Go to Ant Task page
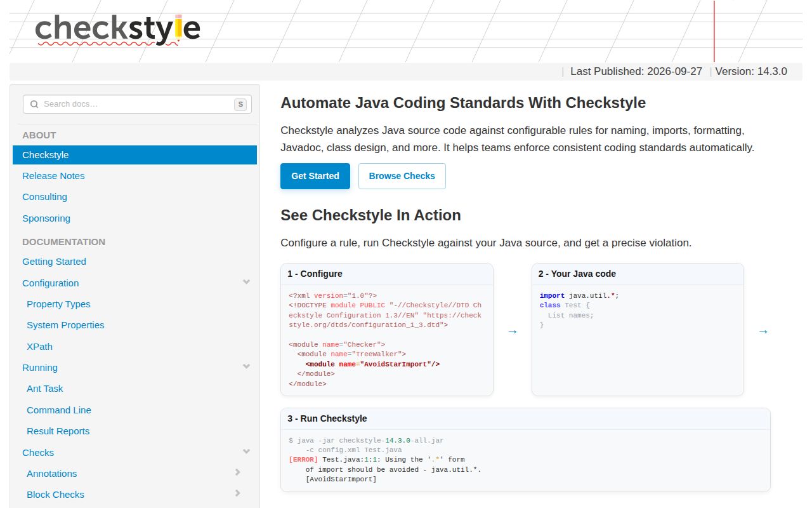This screenshot has height=508, width=812. pyautogui.click(x=45, y=389)
